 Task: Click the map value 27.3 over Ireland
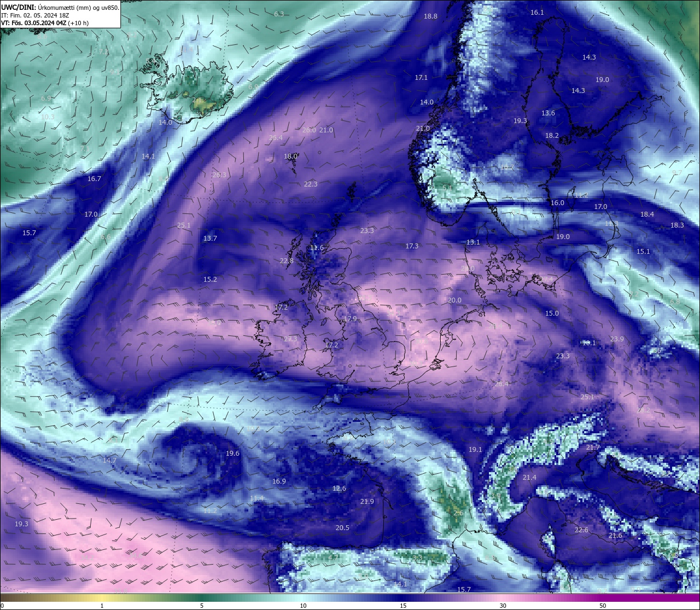click(290, 339)
